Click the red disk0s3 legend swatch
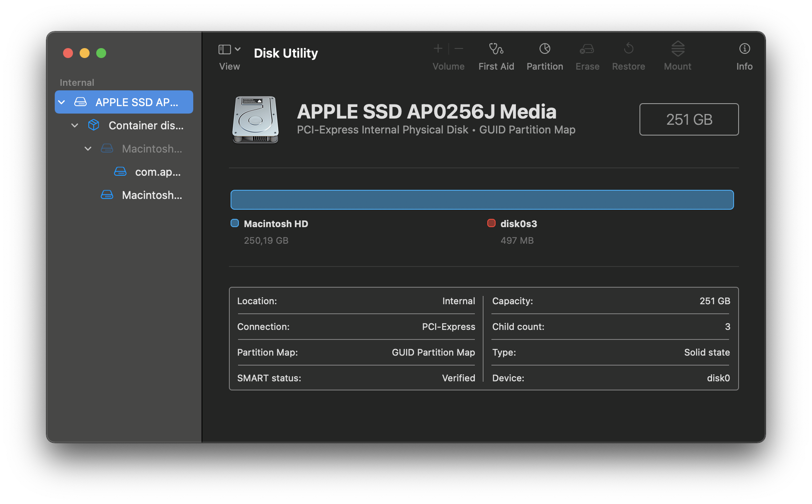Screen dimensions: 812x504 491,223
